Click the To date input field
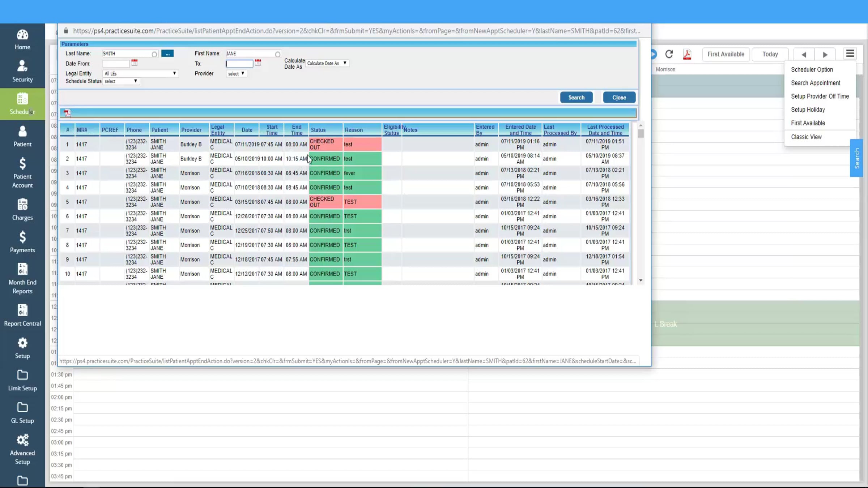 click(x=239, y=64)
